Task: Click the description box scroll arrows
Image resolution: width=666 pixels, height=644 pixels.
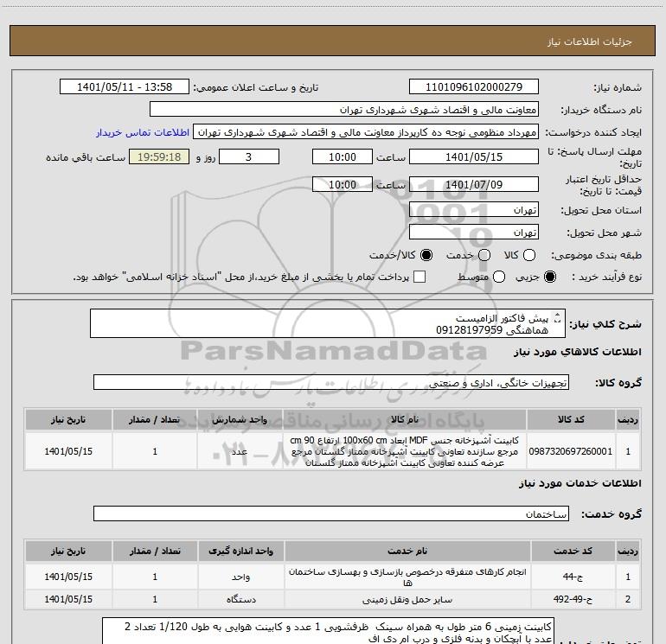Action: (x=558, y=317)
